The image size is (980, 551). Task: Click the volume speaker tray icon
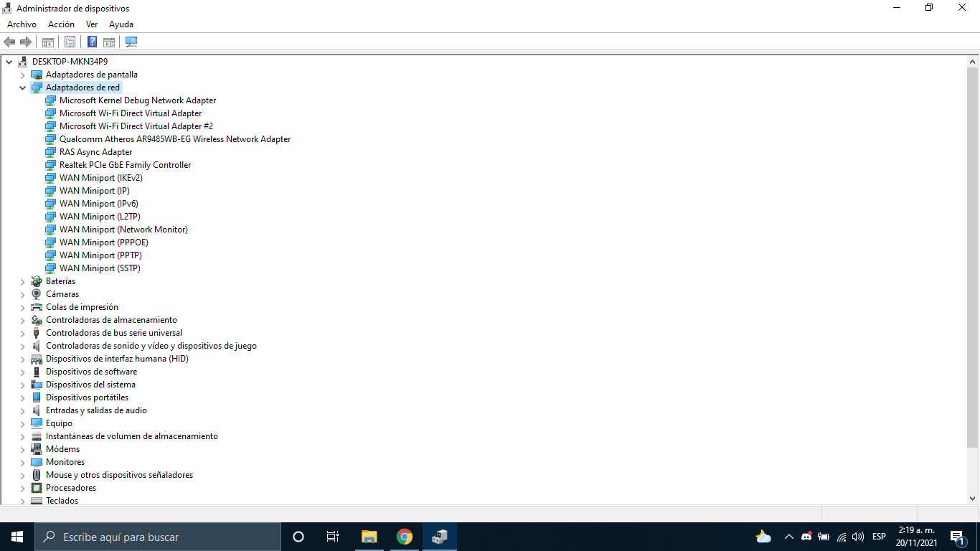pos(858,537)
